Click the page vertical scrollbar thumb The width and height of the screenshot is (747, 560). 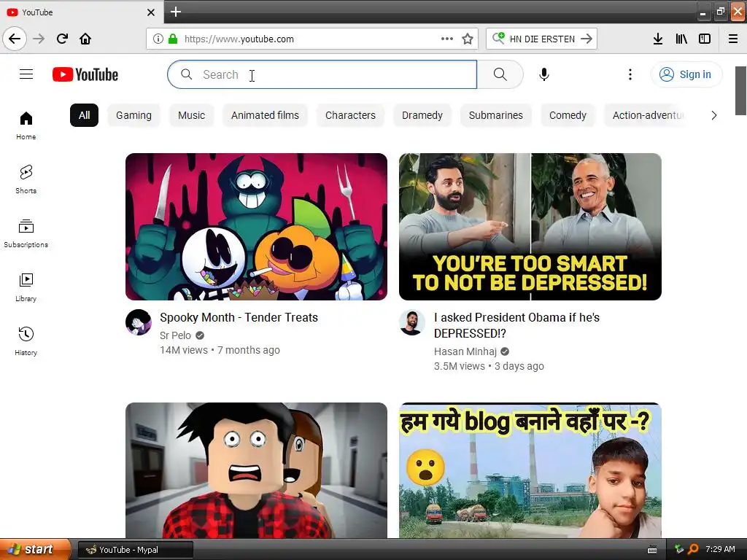coord(740,90)
